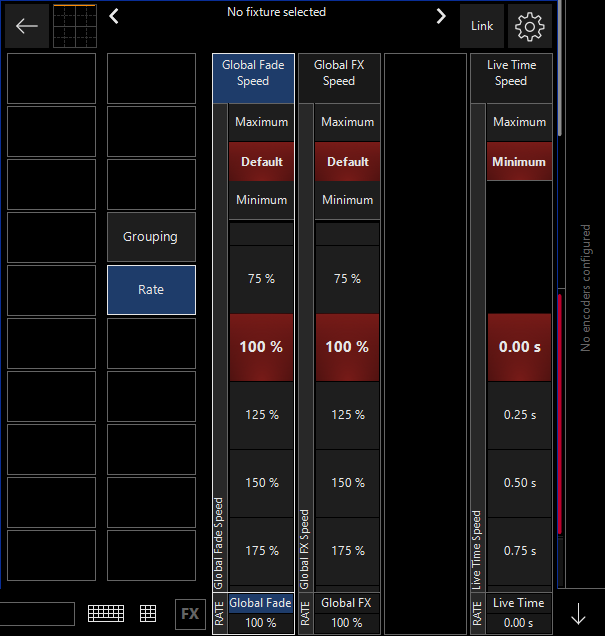Click the Link button
The width and height of the screenshot is (605, 636).
pyautogui.click(x=482, y=26)
